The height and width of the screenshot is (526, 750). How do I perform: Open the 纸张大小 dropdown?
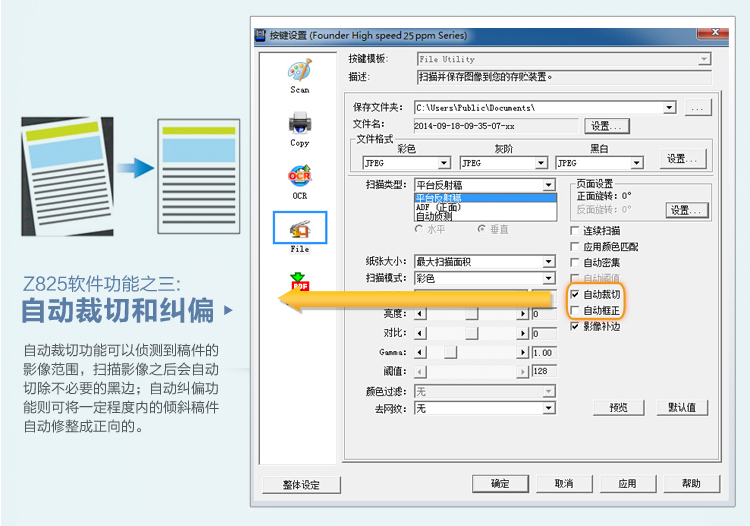[548, 262]
